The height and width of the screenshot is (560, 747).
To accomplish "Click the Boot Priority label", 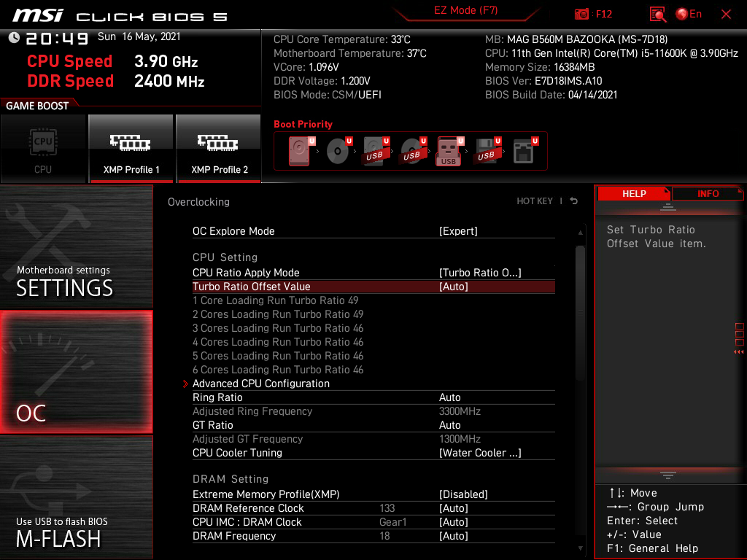I will (303, 124).
